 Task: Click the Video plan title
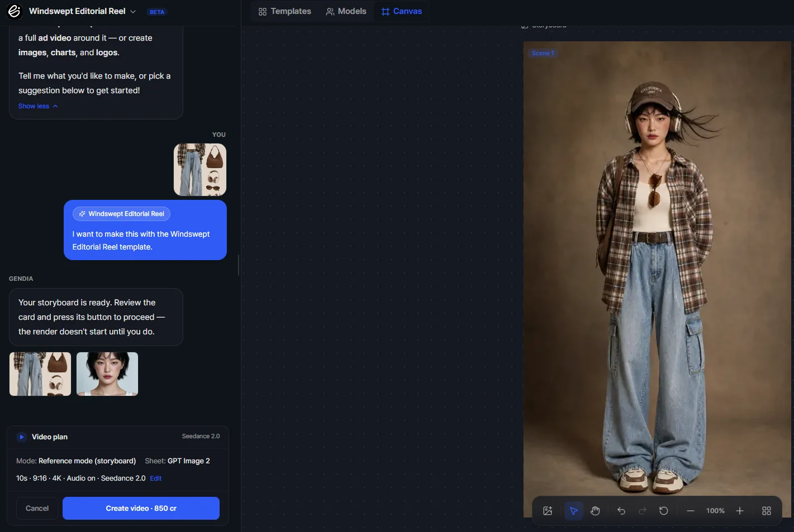pos(50,437)
